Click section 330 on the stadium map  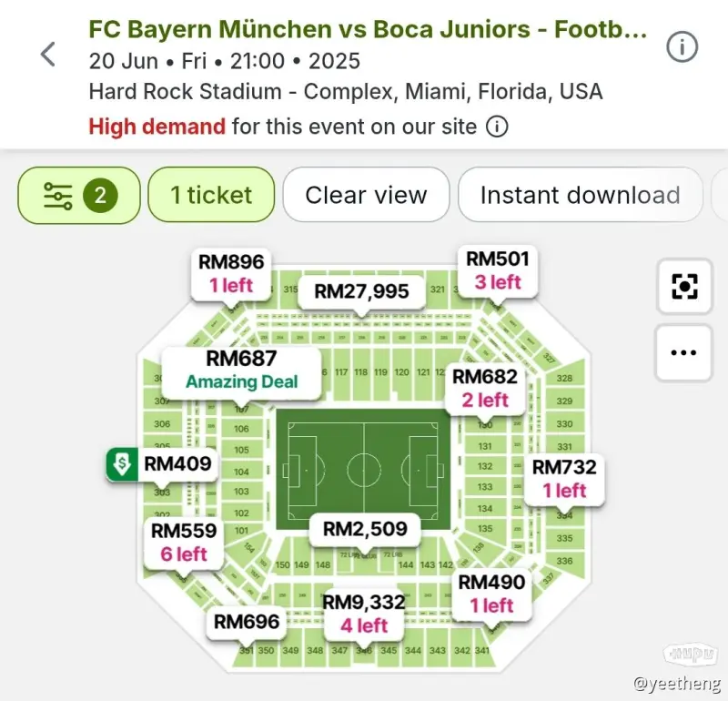[x=564, y=423]
